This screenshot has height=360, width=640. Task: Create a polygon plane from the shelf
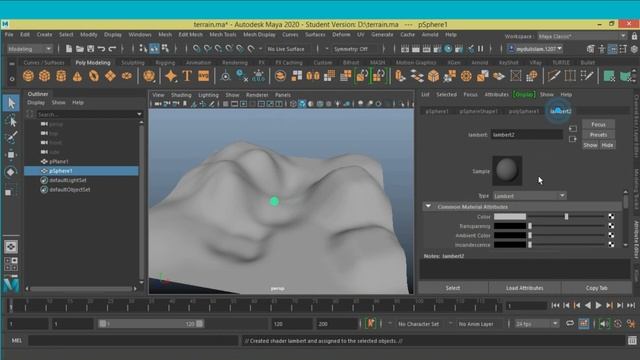pos(110,76)
